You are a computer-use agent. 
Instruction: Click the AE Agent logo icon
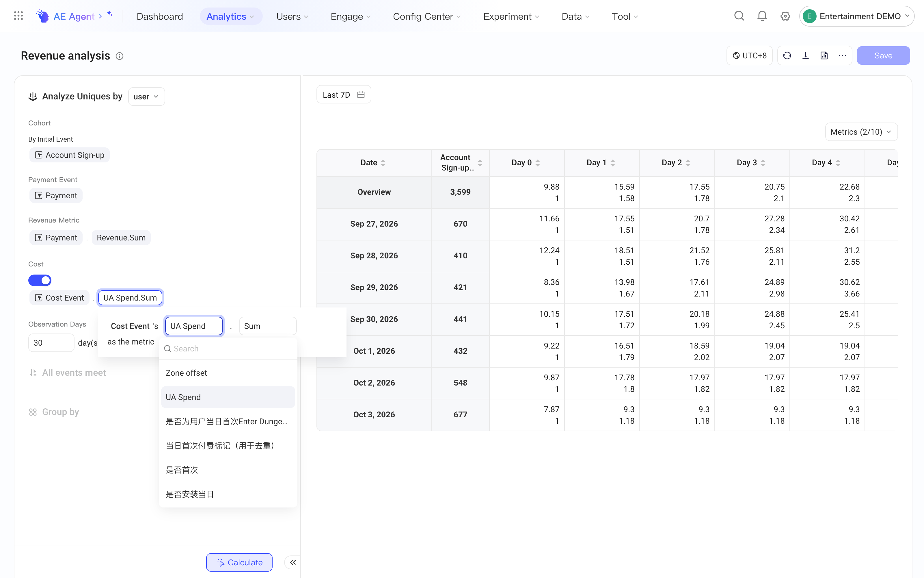(43, 16)
